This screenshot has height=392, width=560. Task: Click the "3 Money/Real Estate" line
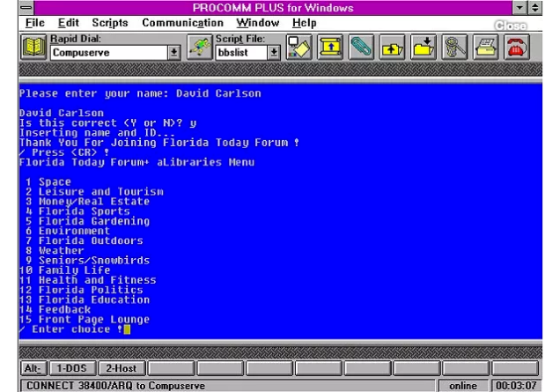pos(87,202)
